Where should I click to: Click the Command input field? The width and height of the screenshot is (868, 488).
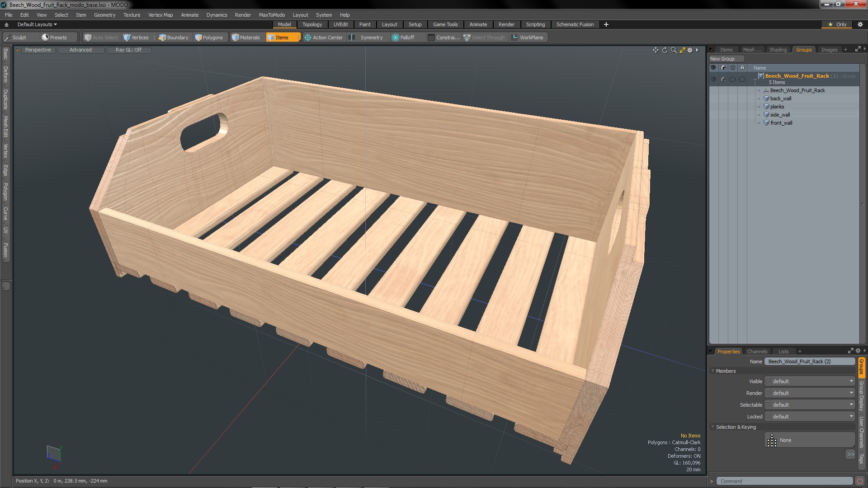click(x=784, y=481)
